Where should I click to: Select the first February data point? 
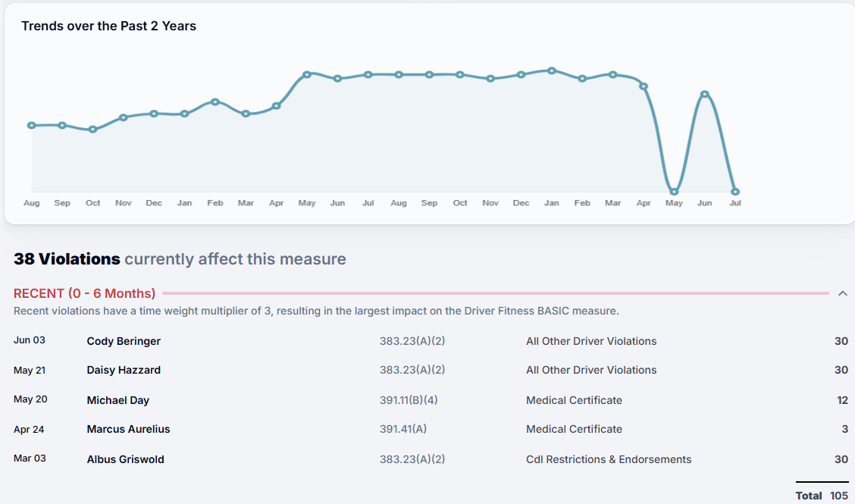[215, 102]
